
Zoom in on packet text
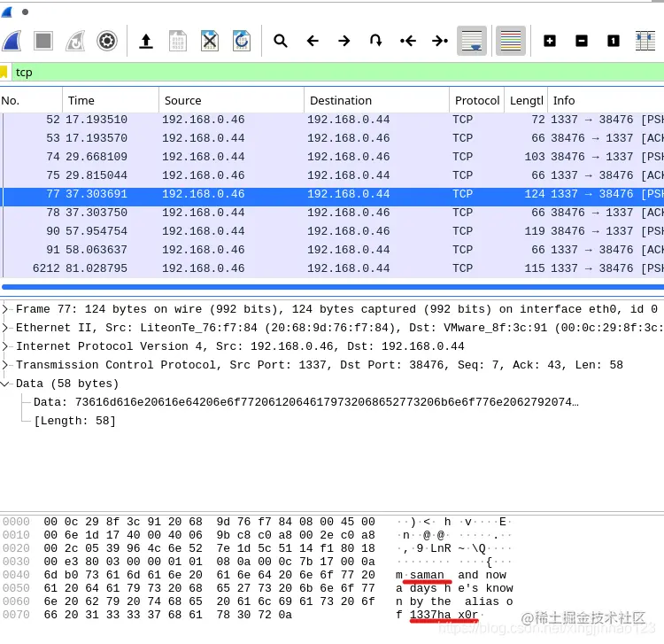pos(550,41)
